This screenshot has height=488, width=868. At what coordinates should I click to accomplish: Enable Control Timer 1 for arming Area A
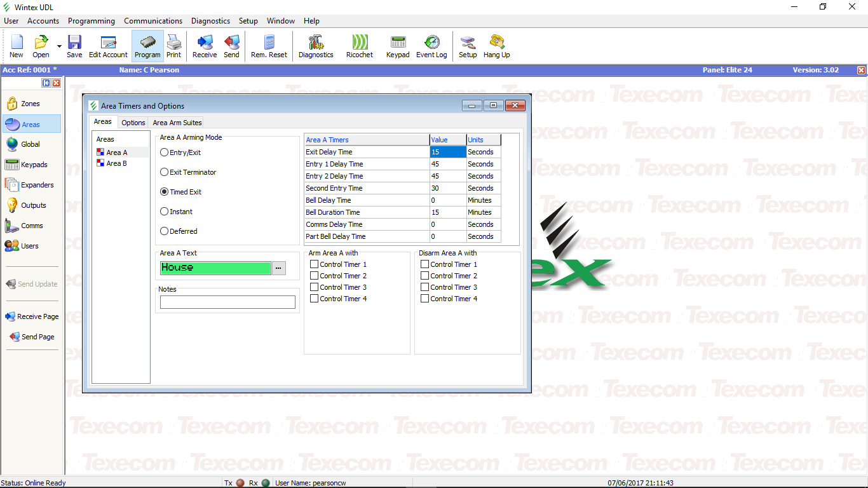click(x=315, y=264)
